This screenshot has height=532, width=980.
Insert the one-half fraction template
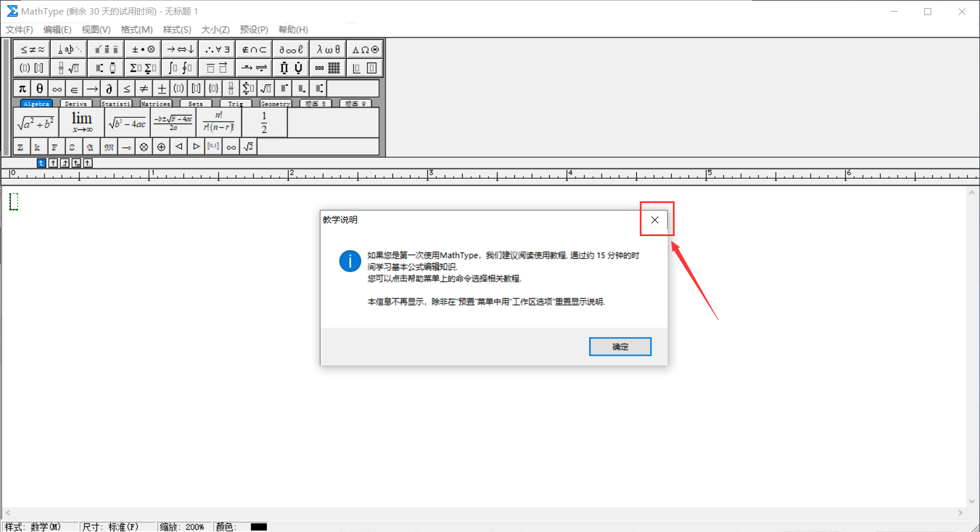(264, 122)
